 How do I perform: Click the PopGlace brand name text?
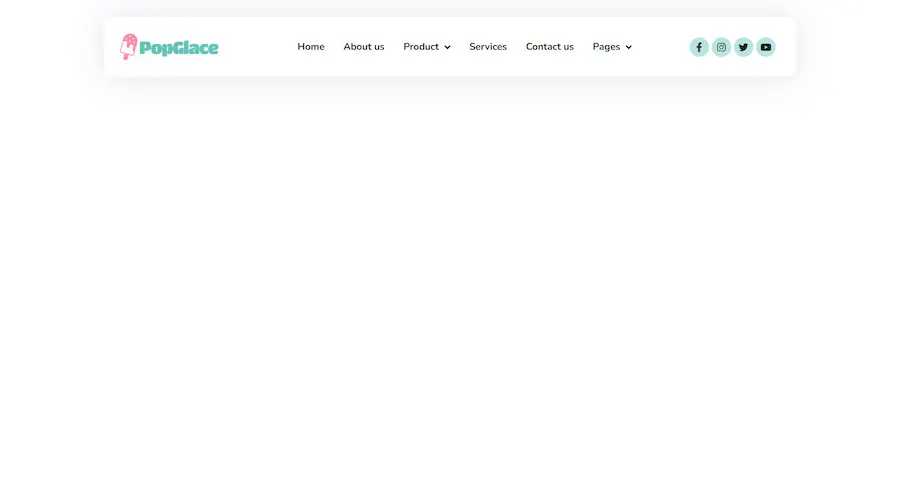coord(179,48)
